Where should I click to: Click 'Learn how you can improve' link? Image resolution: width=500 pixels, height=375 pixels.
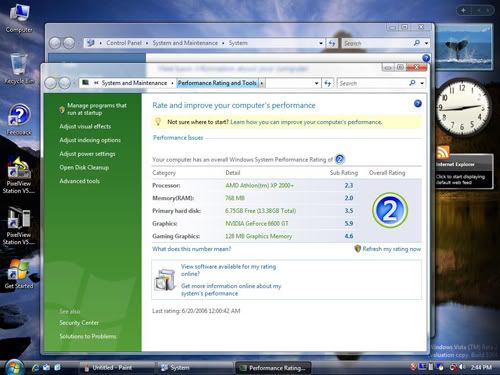coord(306,122)
